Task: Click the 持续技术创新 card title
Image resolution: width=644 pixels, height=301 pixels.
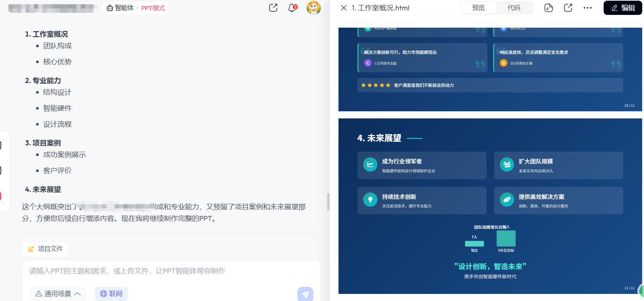Action: (399, 197)
